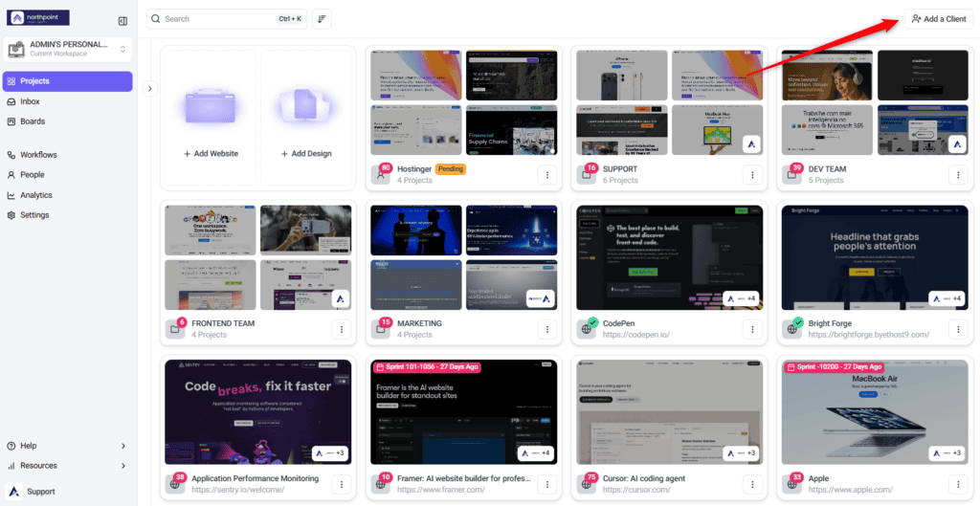Click the northpoint logo

[x=38, y=18]
